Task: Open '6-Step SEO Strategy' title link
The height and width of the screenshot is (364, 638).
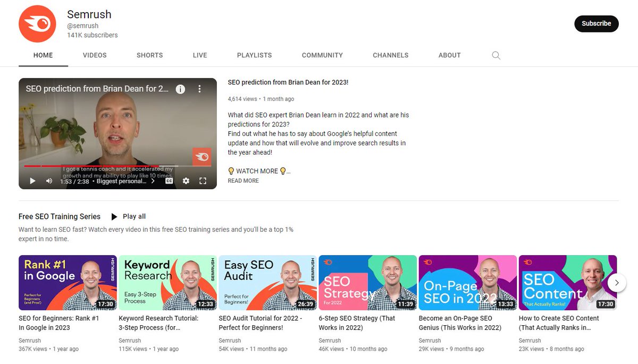Action: coord(357,323)
